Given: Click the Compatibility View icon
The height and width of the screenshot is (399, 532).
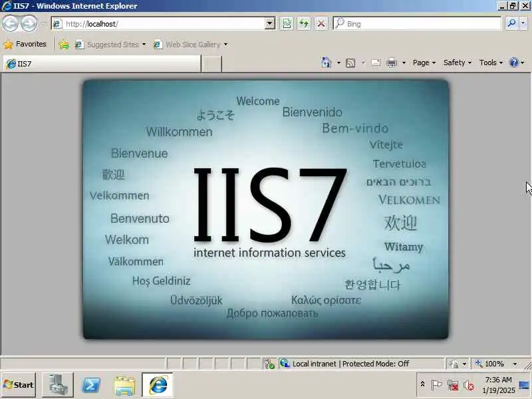Looking at the screenshot, I should click(x=287, y=24).
